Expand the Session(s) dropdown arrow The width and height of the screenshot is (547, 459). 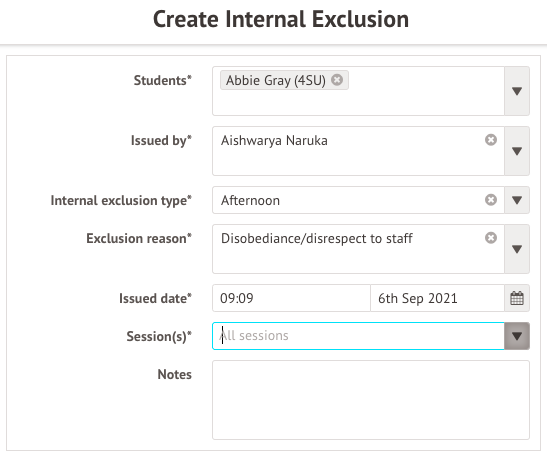[517, 336]
